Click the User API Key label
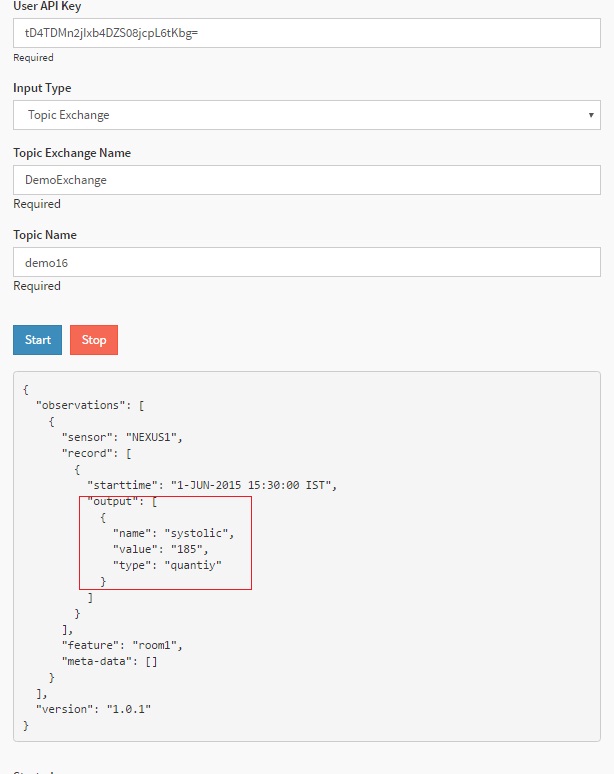This screenshot has height=774, width=614. pos(47,6)
